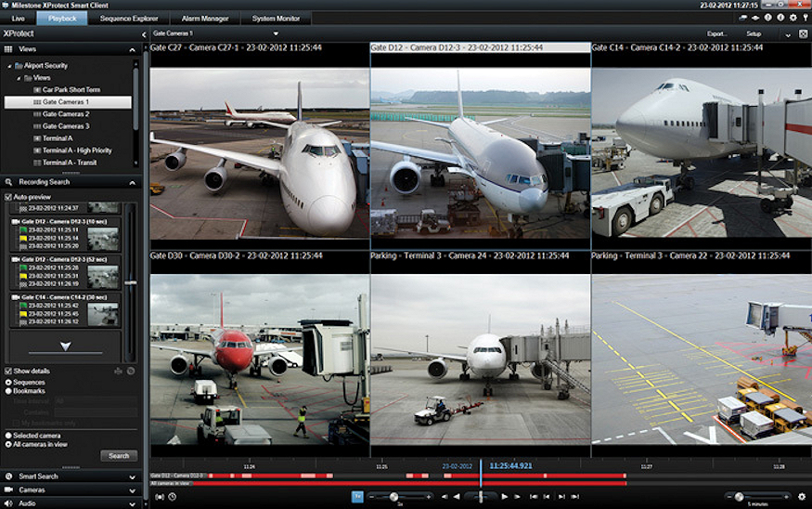Click the Export button
This screenshot has width=812, height=509.
(715, 33)
